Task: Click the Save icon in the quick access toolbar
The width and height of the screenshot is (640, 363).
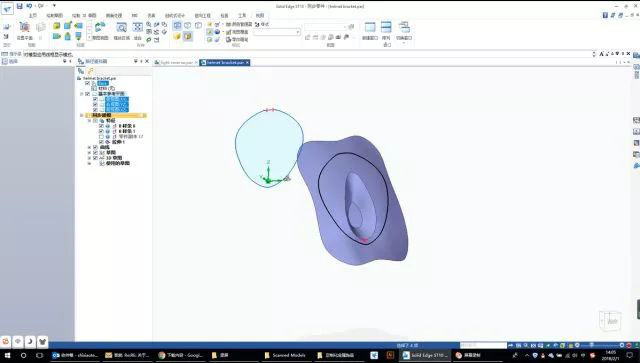Action: [19, 6]
